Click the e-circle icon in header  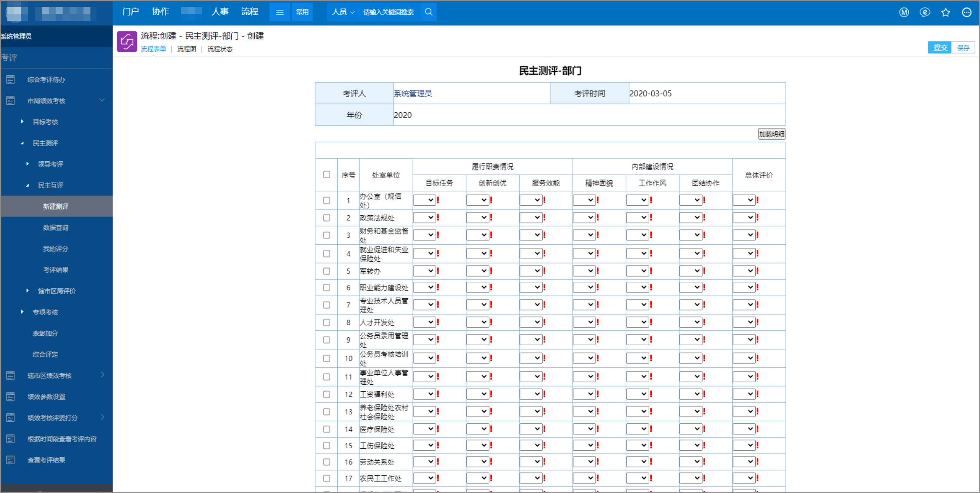(x=925, y=13)
